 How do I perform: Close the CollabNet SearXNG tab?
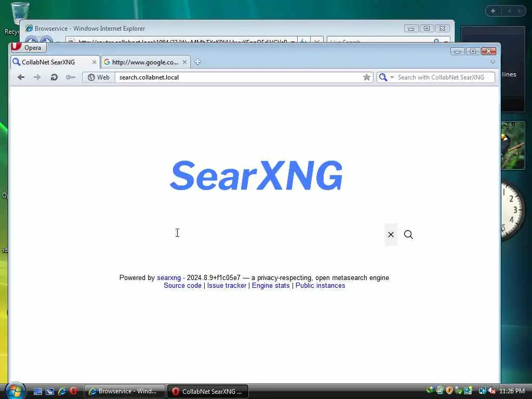tap(94, 62)
